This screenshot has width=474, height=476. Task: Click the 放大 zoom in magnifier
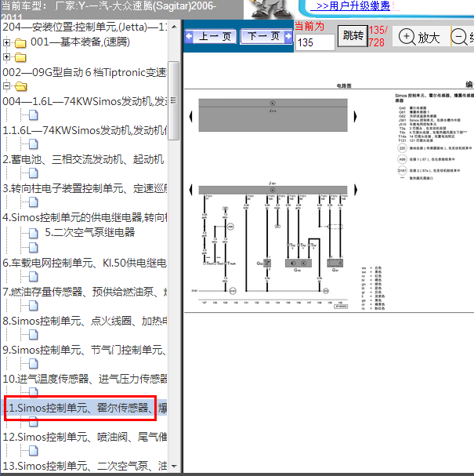coord(420,37)
